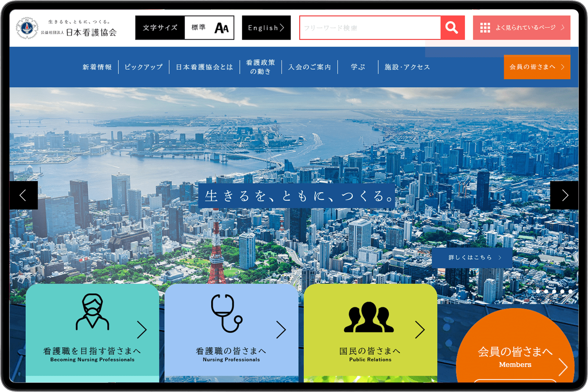588x392 pixels.
Task: Switch site language to English
Action: pyautogui.click(x=266, y=28)
